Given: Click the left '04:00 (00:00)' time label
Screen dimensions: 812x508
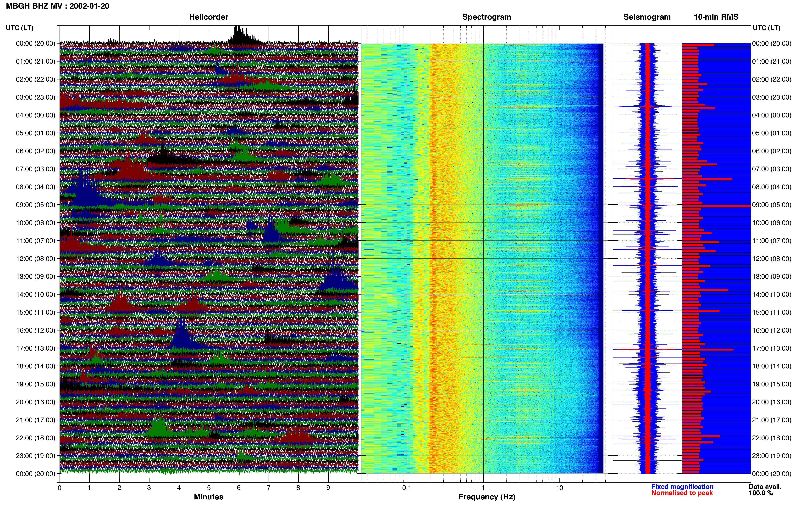Looking at the screenshot, I should 36,115.
